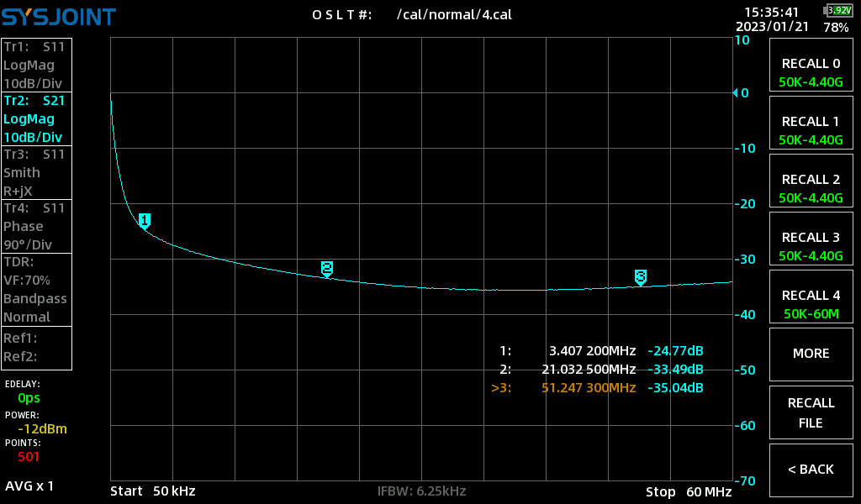Open RECALL FILE browser
This screenshot has width=861, height=504.
[x=811, y=412]
